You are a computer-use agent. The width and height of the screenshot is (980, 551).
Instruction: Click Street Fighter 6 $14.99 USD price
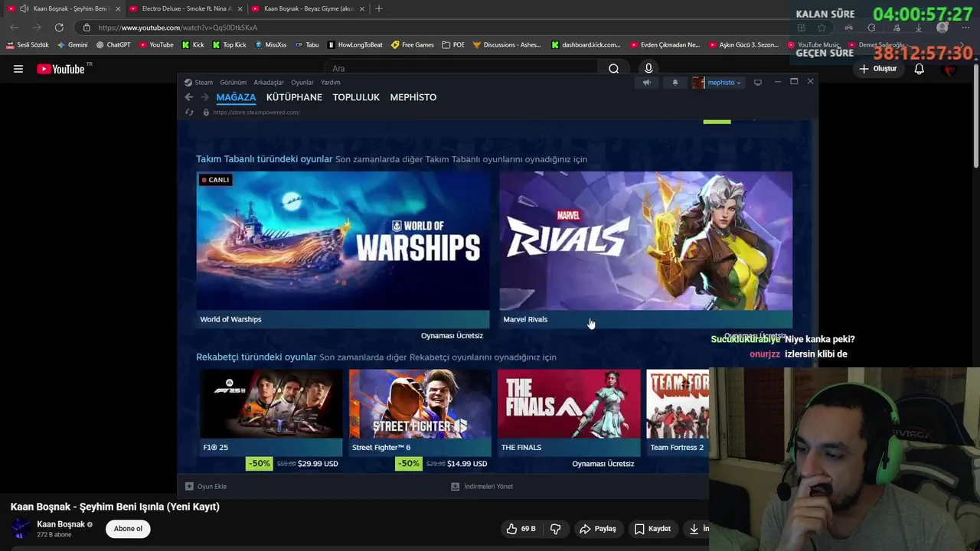tap(467, 464)
